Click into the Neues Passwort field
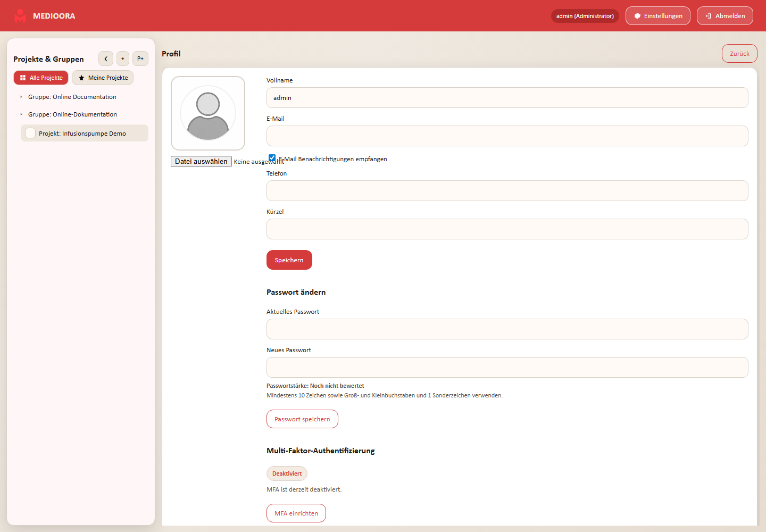 507,368
